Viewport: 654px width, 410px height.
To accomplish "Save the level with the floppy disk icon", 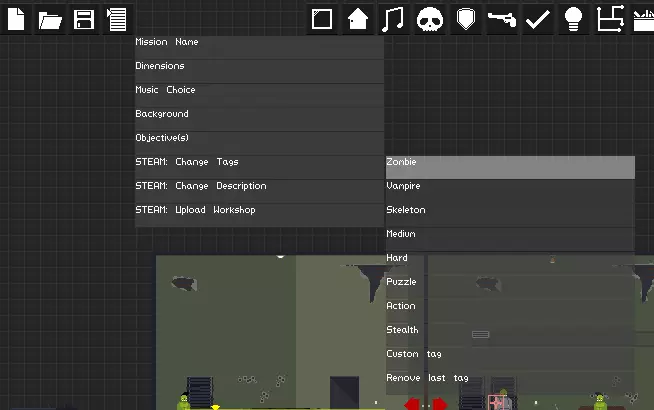I will pos(84,19).
